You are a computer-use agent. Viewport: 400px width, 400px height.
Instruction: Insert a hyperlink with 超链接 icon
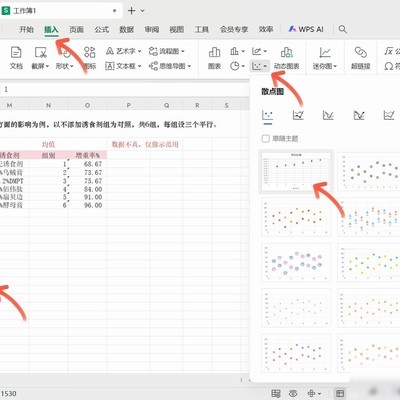coord(360,58)
